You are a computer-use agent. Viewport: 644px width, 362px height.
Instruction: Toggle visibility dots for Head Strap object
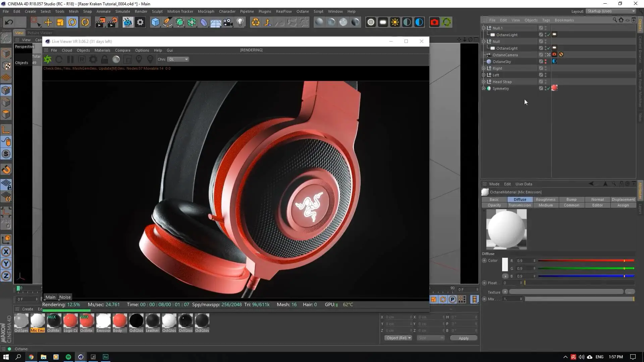[545, 82]
